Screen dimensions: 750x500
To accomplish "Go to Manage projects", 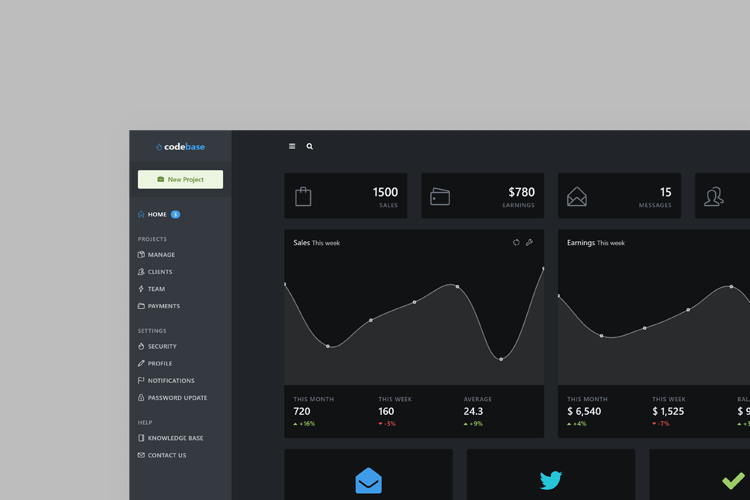I will [161, 255].
